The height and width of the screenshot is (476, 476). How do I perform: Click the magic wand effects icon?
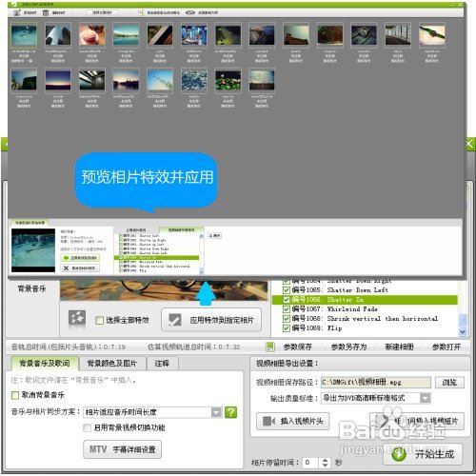point(77,318)
